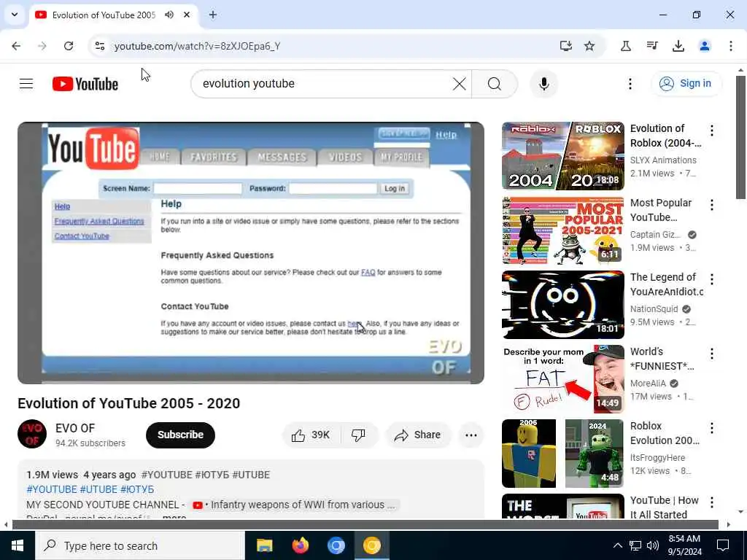Bookmark this page with the star icon

(x=589, y=46)
